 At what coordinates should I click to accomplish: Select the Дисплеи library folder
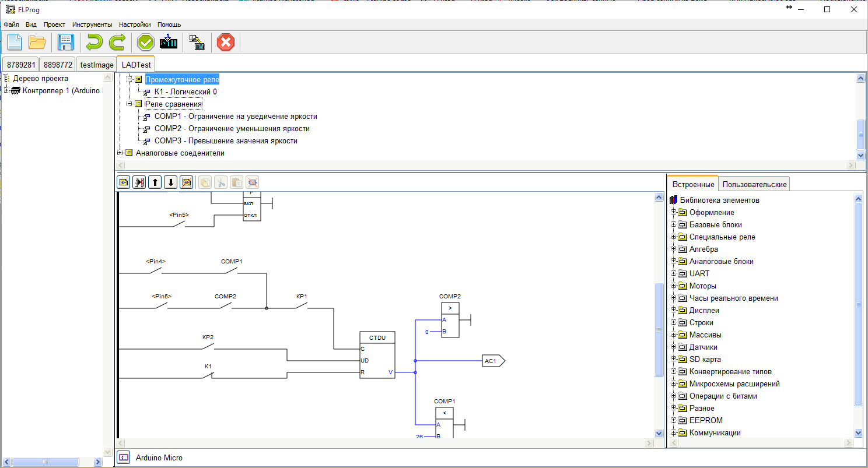click(704, 311)
